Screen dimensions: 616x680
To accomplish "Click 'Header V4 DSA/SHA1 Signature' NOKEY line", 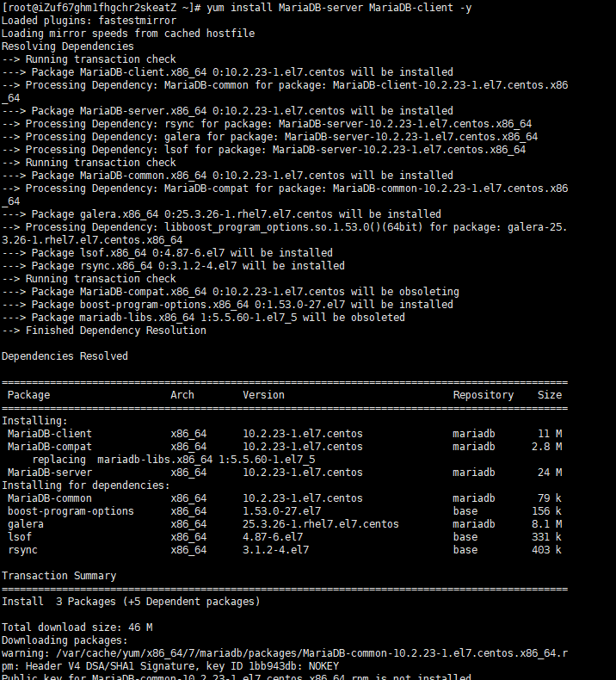I will coord(170,666).
